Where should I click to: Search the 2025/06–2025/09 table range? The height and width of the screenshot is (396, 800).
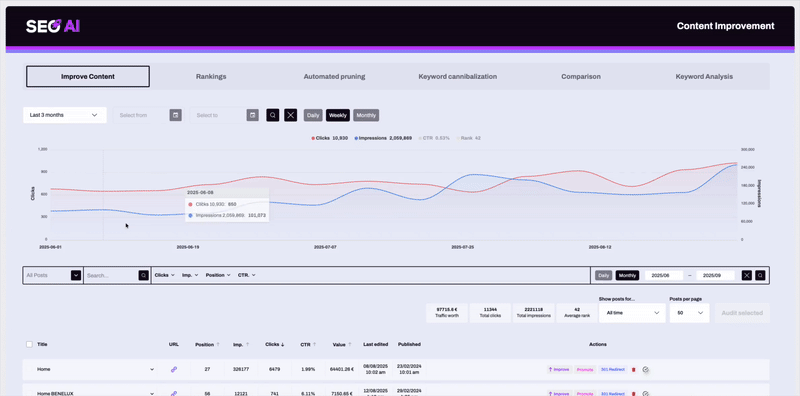760,276
